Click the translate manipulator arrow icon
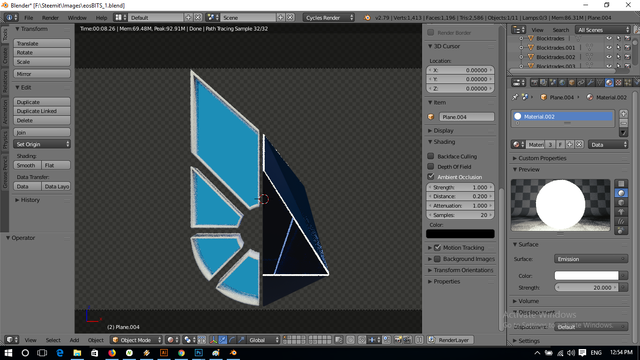Image resolution: width=640 pixels, height=360 pixels. point(223,340)
